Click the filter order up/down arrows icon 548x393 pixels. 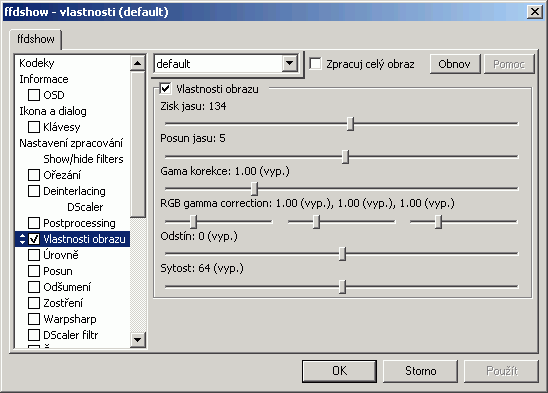tap(22, 239)
